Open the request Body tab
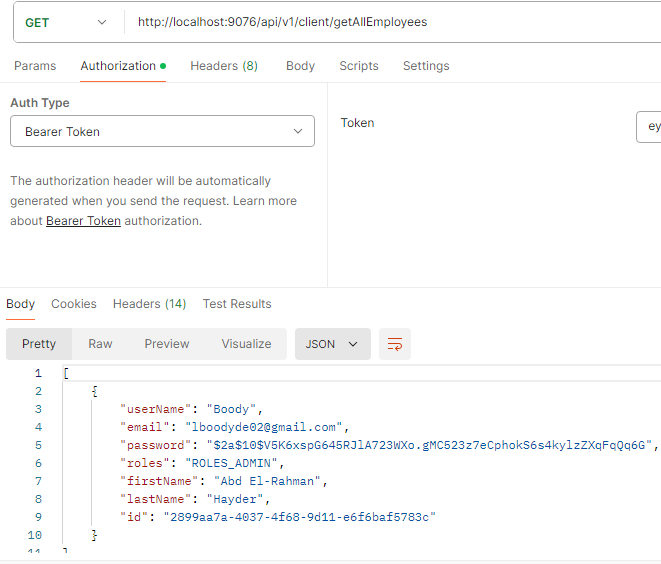The height and width of the screenshot is (564, 661). 300,66
